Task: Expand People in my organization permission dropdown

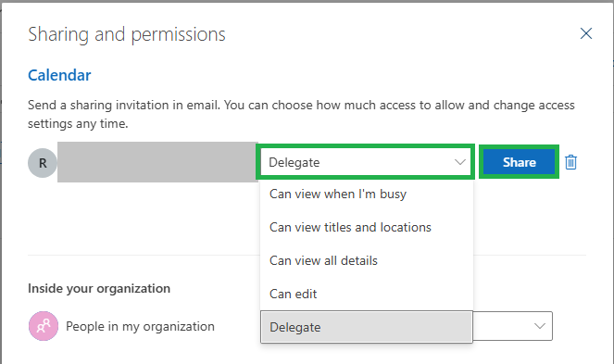Action: click(x=540, y=326)
